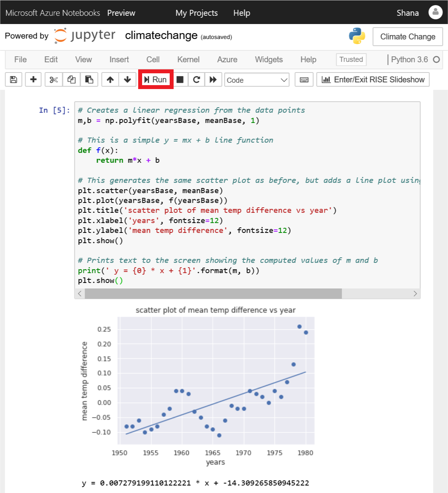Click the Trusted notebook indicator
The width and height of the screenshot is (448, 493).
point(351,60)
